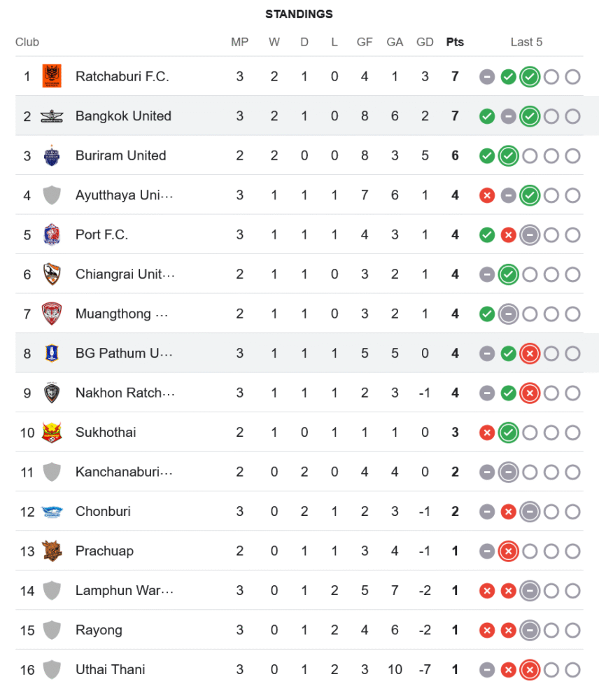599x700 pixels.
Task: Click the Chiangrai United club logo
Action: coord(52,274)
